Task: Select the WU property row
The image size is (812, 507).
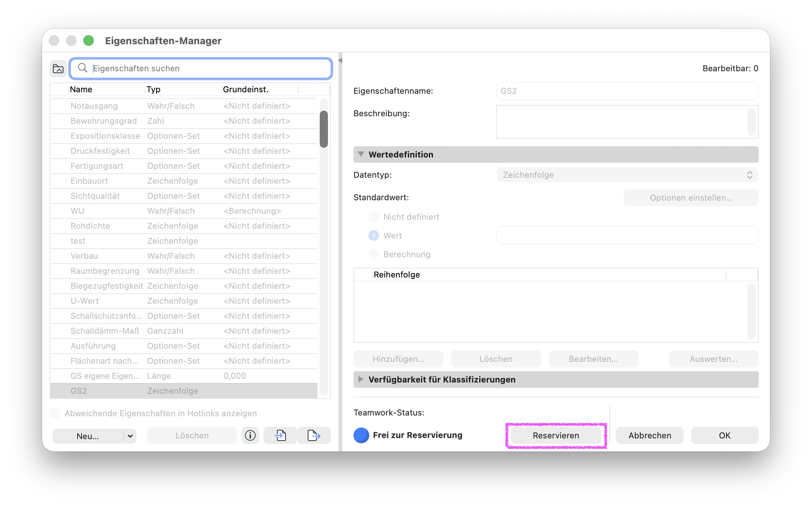Action: tap(184, 211)
